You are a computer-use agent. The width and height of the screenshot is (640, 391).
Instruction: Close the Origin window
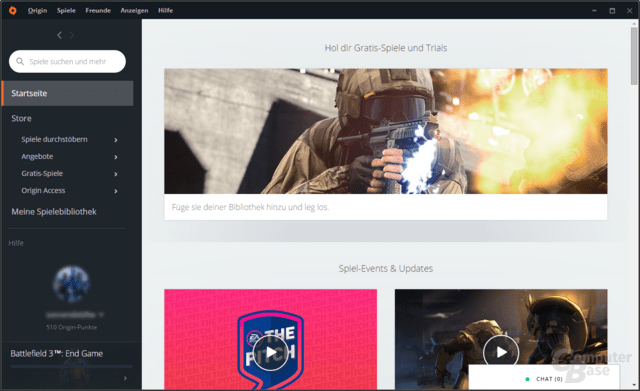[629, 11]
